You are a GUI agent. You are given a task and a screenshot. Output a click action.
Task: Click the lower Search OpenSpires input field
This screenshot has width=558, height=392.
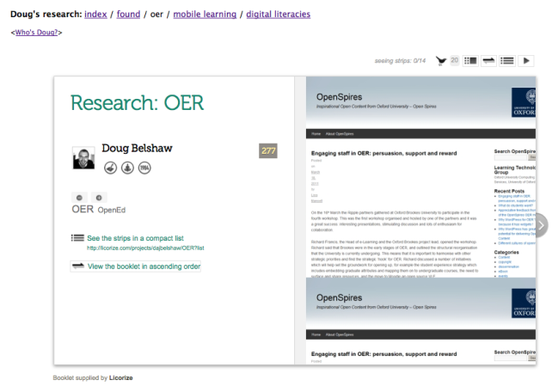[x=511, y=358]
